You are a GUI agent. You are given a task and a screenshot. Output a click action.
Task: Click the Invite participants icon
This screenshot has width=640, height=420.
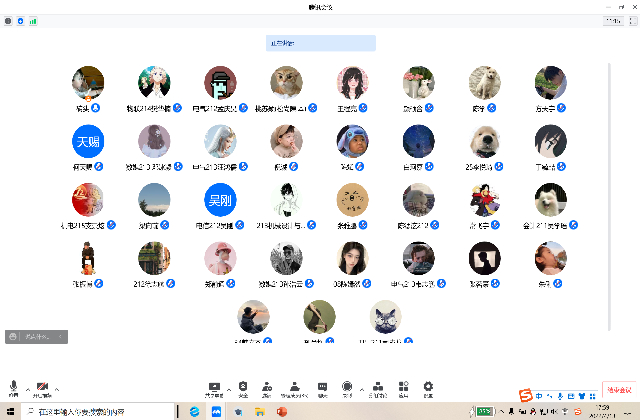point(267,388)
